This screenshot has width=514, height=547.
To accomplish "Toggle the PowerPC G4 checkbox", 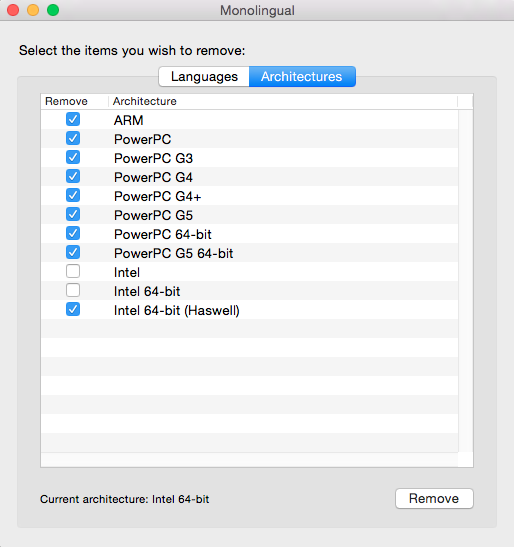I will [x=73, y=177].
